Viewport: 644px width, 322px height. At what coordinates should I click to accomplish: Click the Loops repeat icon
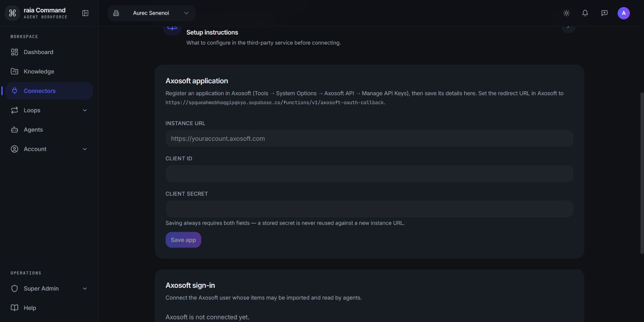coord(15,110)
